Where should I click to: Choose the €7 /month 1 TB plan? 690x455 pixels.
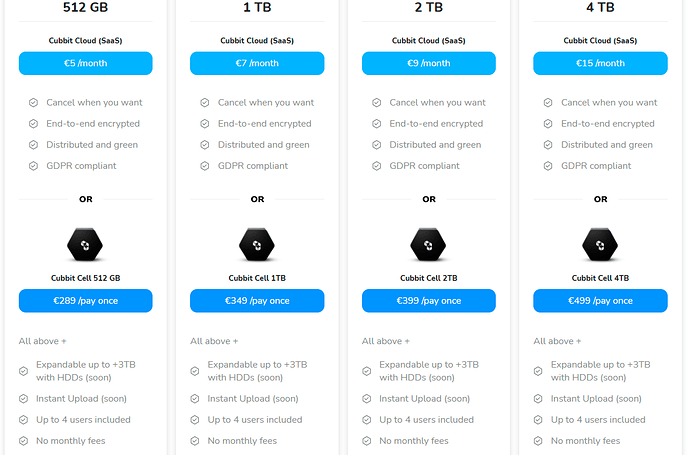tap(257, 63)
